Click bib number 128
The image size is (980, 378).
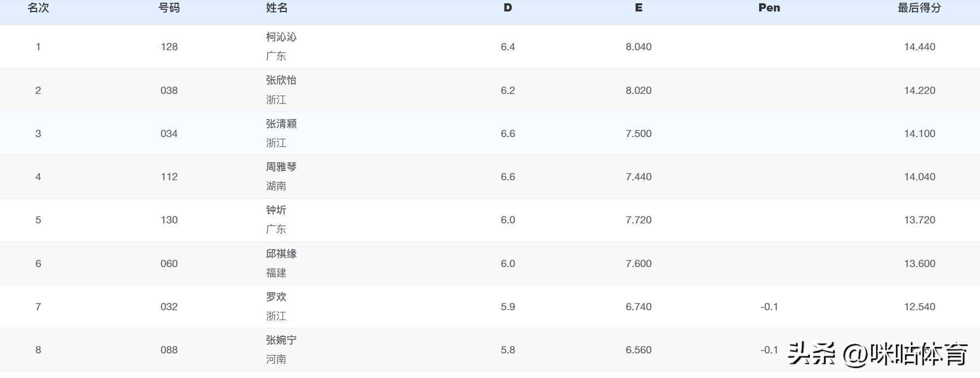(x=169, y=47)
